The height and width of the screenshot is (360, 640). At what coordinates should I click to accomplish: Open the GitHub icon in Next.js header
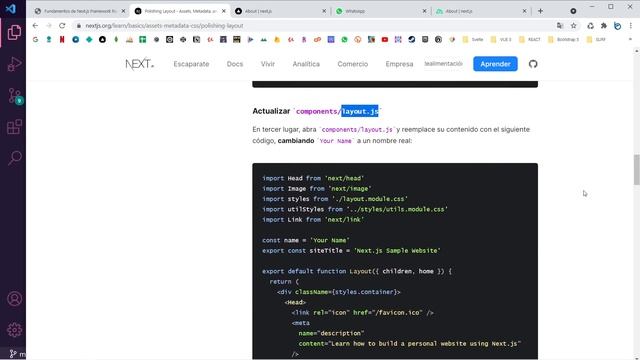pos(533,64)
